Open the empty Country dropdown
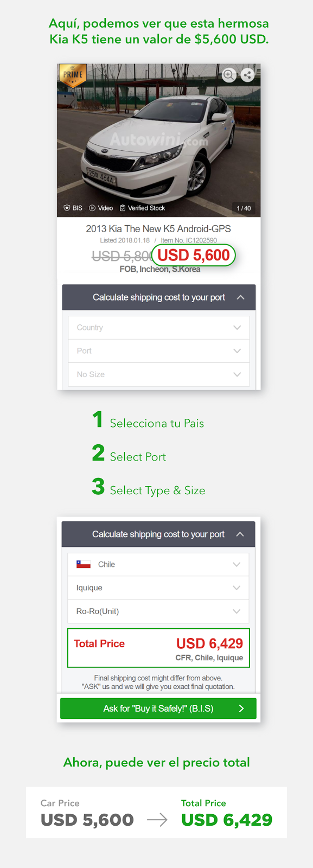 (x=159, y=328)
